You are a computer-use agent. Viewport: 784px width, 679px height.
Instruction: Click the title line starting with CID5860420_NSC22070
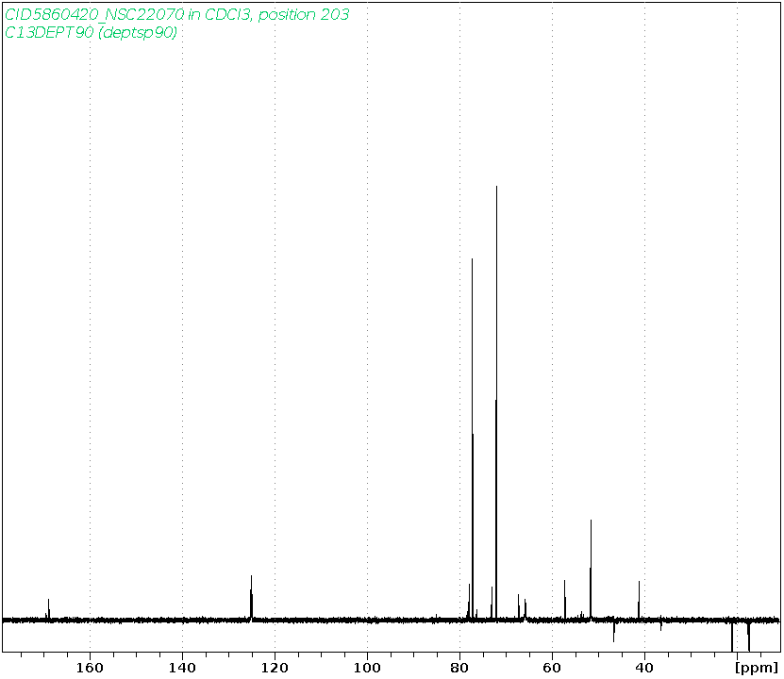pos(176,14)
